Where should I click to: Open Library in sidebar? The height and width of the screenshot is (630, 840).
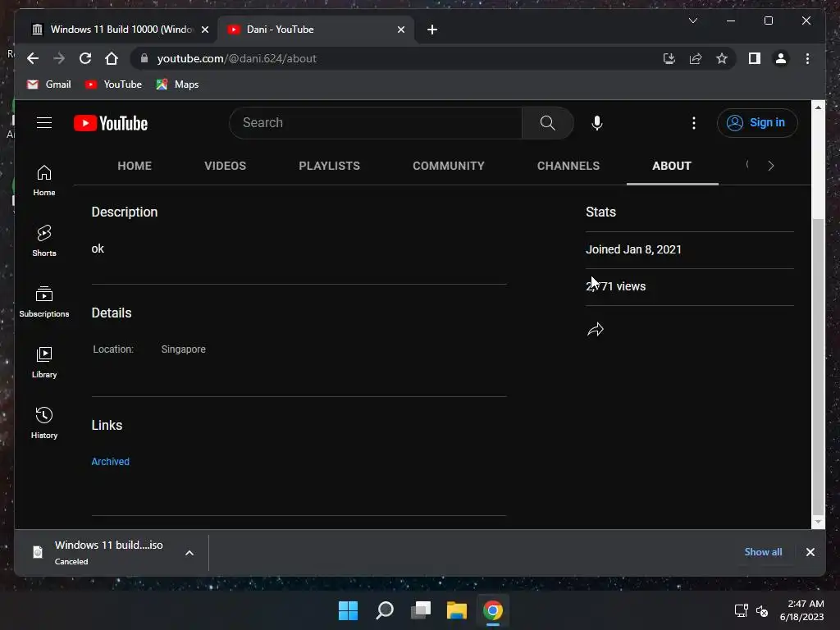coord(44,363)
